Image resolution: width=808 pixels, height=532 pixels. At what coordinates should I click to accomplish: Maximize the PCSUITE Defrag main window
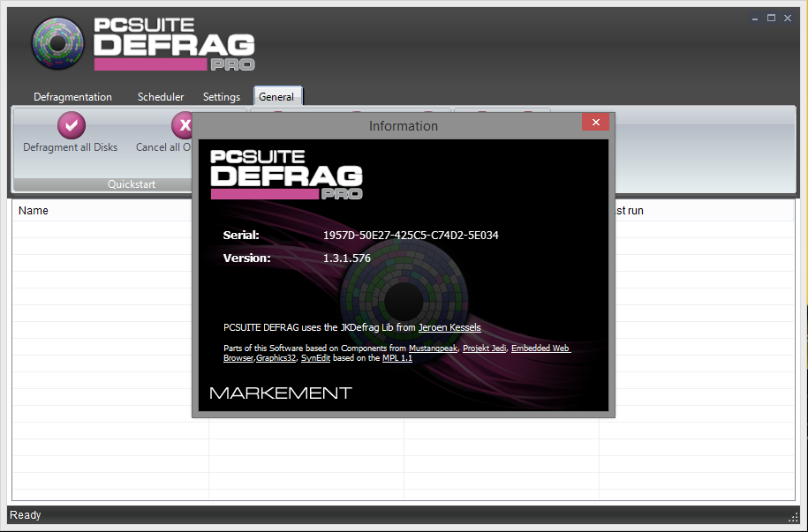(772, 19)
